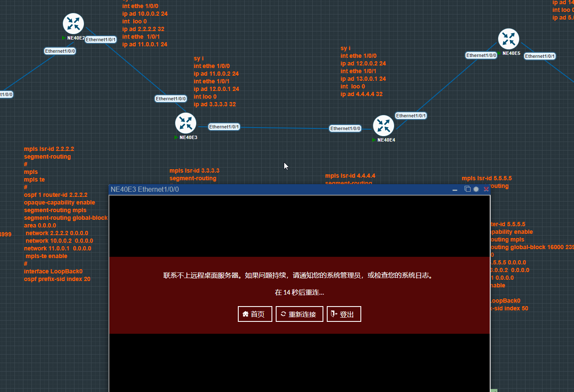
Task: Click note line 'ip ad 13.0.0.1 24'
Action: [363, 79]
